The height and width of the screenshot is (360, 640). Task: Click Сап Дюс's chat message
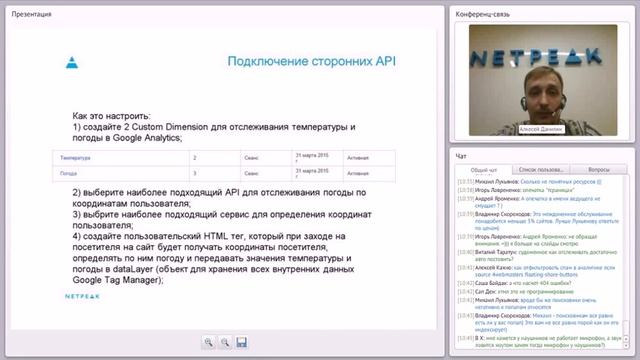click(516, 291)
